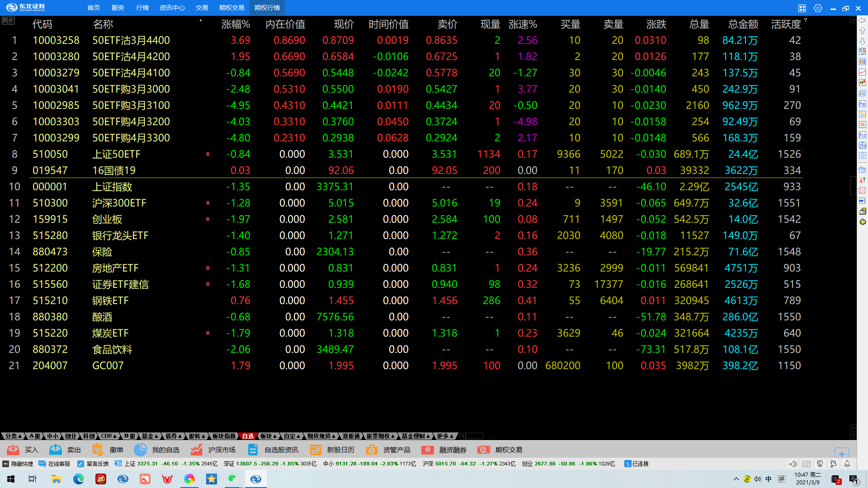Open the settings gear in title bar

(818, 8)
